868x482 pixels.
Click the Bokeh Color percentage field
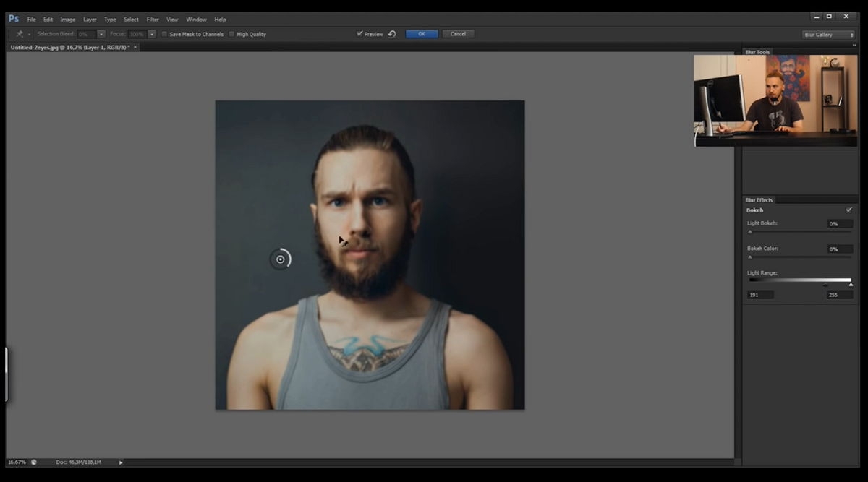coord(840,249)
